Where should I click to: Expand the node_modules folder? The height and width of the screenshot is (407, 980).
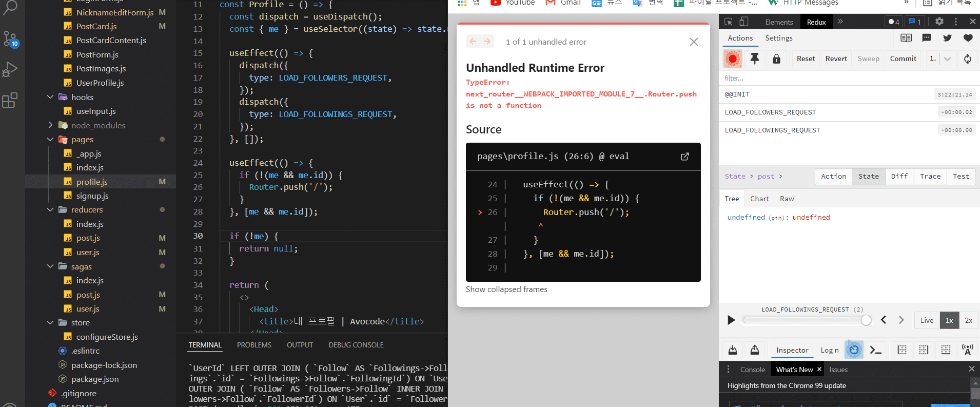click(50, 125)
